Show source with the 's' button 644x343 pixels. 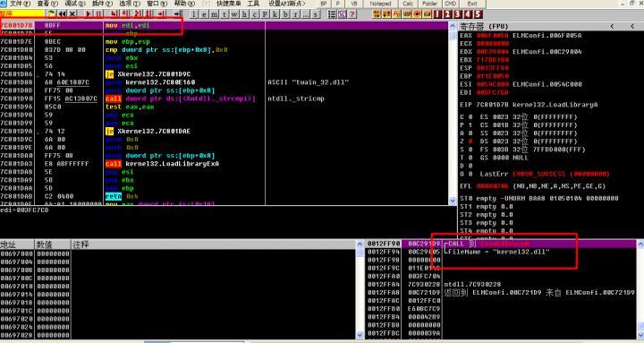pyautogui.click(x=316, y=14)
